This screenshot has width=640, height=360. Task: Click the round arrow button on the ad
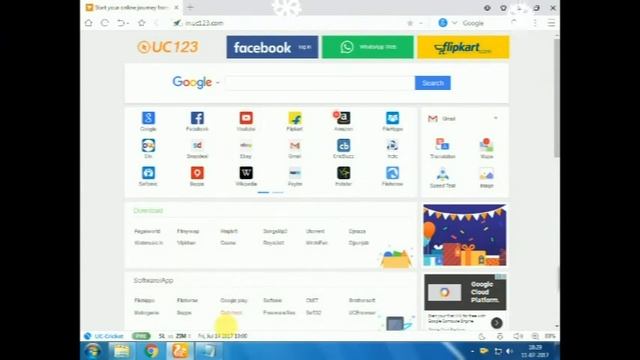(x=496, y=323)
